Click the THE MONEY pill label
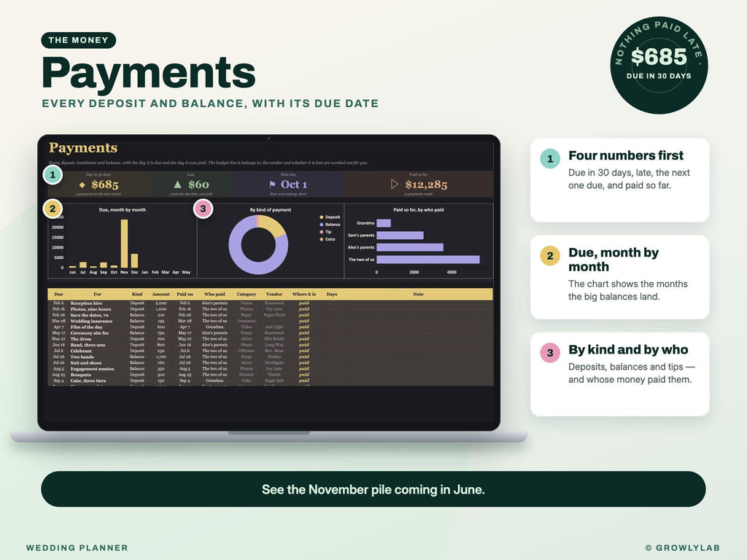This screenshot has width=747, height=560. (79, 40)
